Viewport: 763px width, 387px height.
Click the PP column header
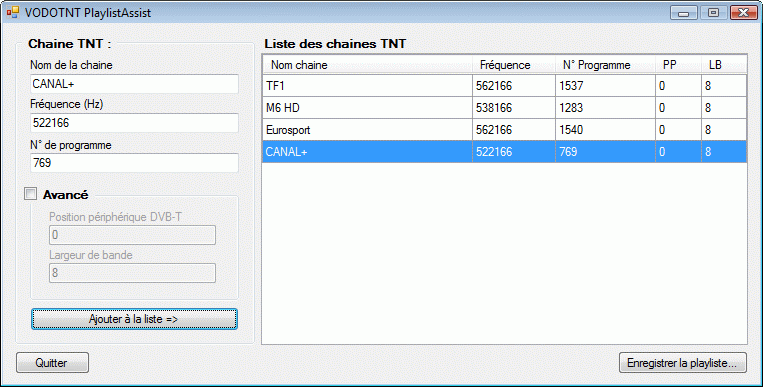coord(678,65)
